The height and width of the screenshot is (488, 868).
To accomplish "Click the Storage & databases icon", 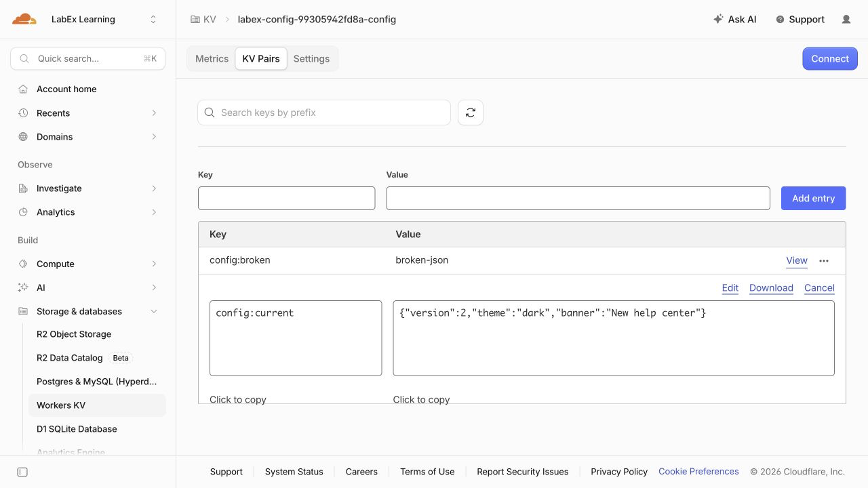I will 23,312.
